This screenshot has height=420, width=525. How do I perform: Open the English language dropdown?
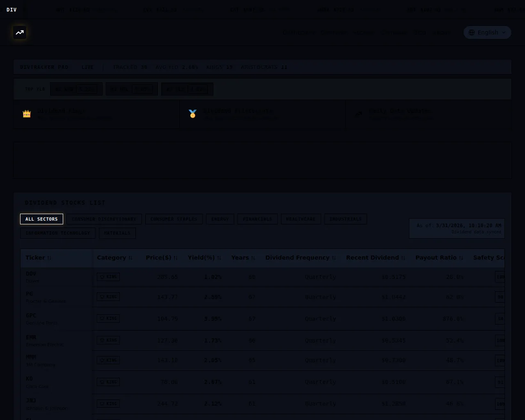pyautogui.click(x=487, y=32)
